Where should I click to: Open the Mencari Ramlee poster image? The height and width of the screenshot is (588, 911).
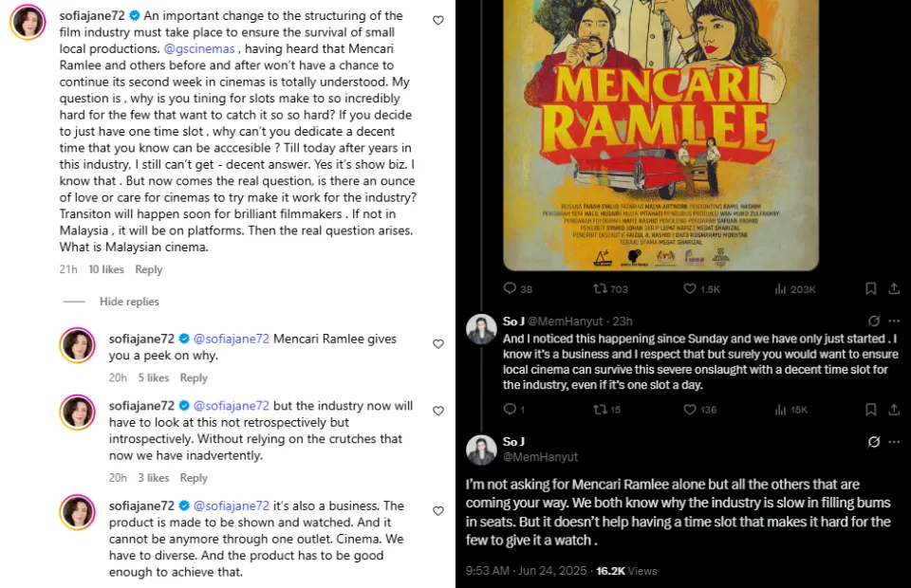[660, 136]
